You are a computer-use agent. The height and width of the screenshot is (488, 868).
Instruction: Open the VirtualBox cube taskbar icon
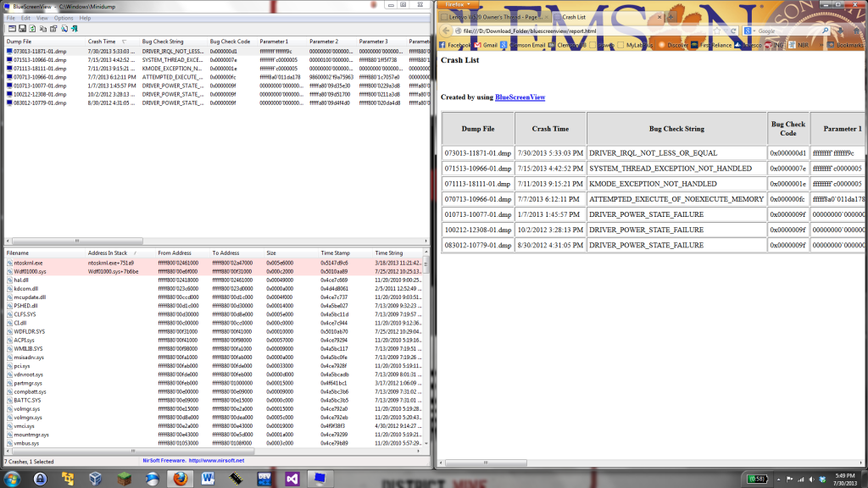click(96, 479)
